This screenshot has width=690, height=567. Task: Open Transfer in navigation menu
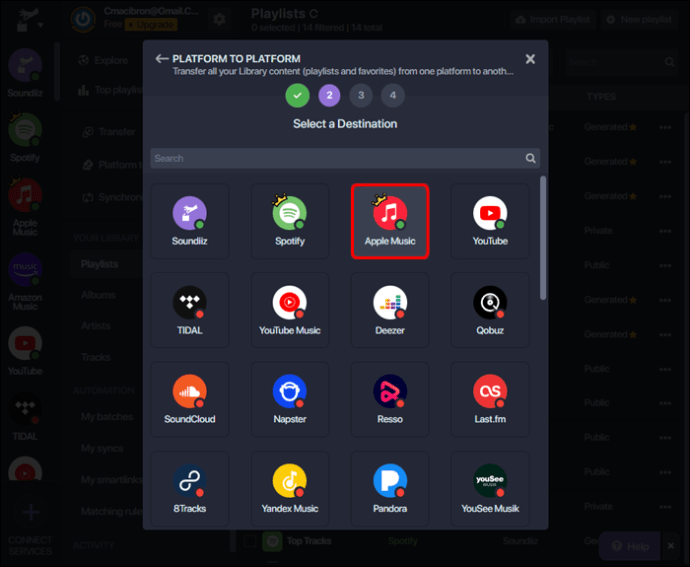[110, 132]
